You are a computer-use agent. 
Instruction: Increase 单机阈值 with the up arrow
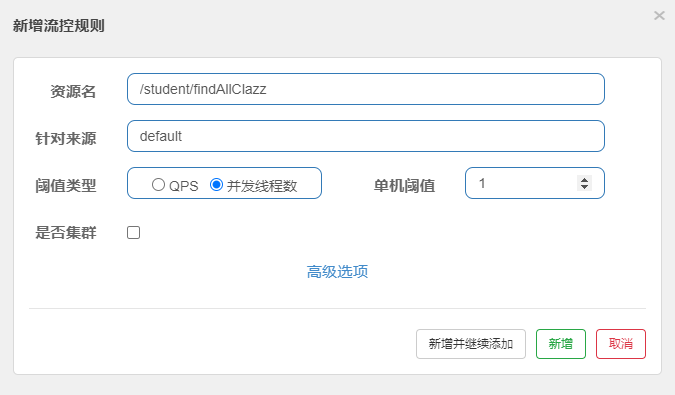point(584,180)
